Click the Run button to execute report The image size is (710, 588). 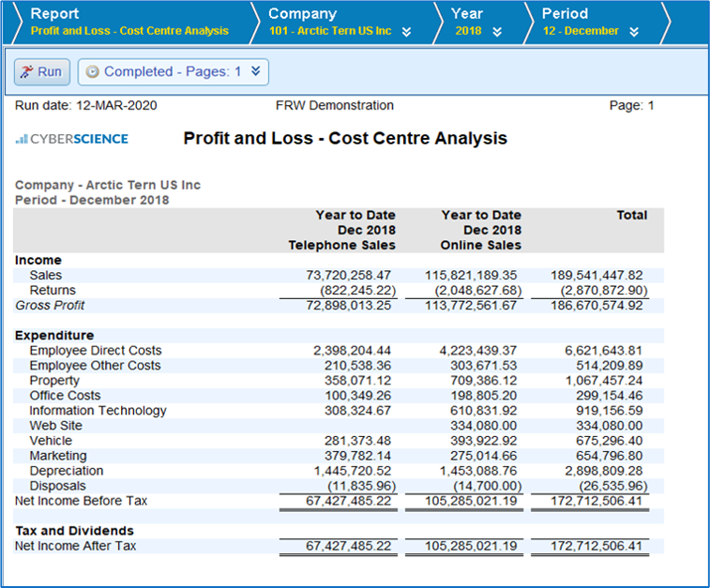[39, 71]
